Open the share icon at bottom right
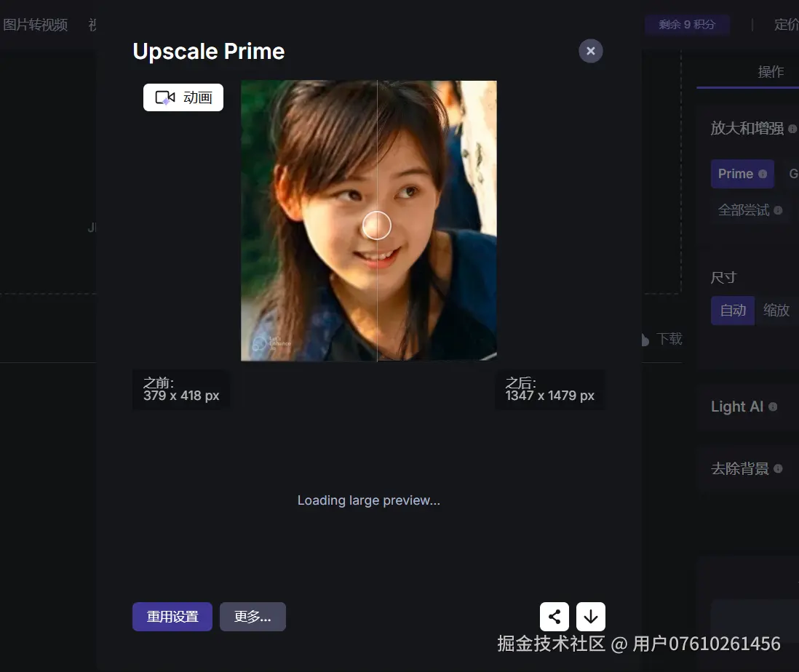 pyautogui.click(x=554, y=616)
